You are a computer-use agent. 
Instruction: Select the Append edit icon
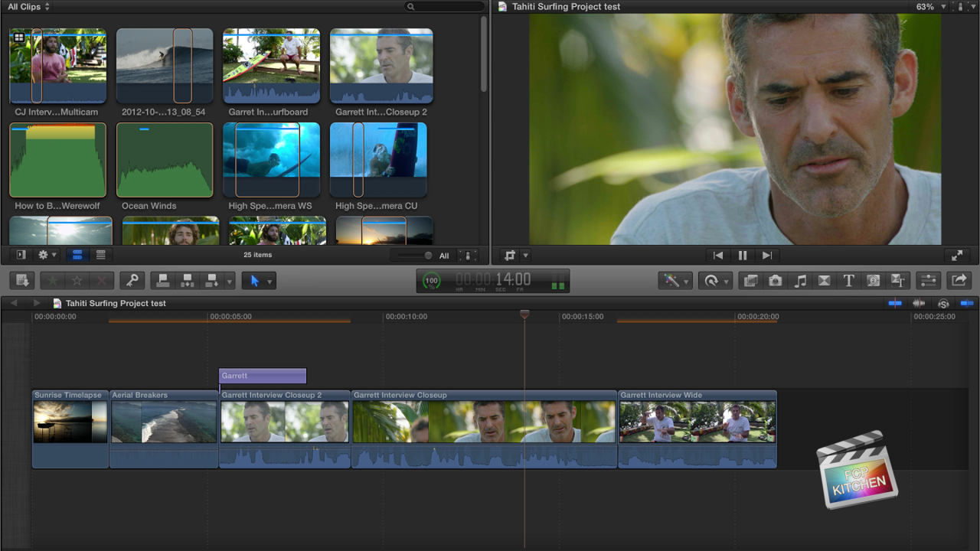pos(211,280)
